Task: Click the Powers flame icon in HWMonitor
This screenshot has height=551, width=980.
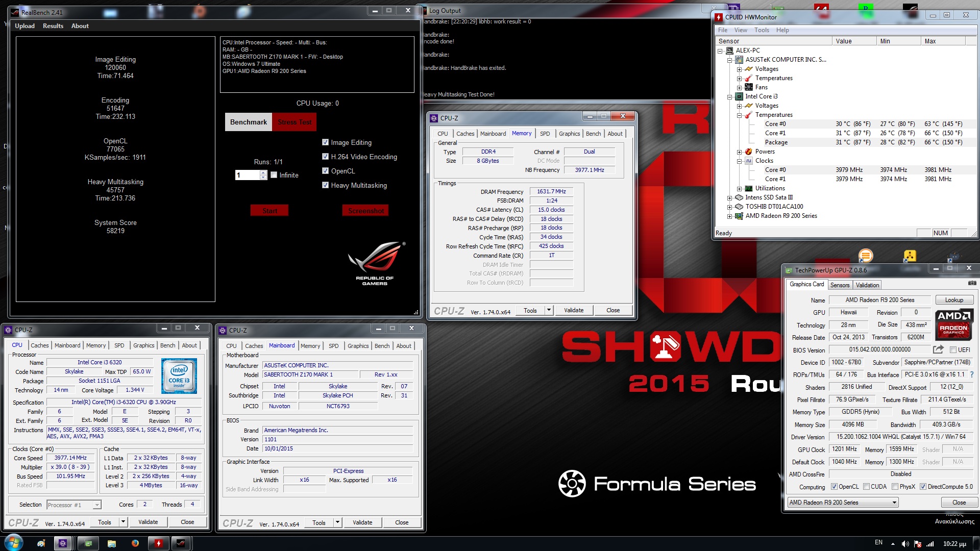Action: point(749,152)
